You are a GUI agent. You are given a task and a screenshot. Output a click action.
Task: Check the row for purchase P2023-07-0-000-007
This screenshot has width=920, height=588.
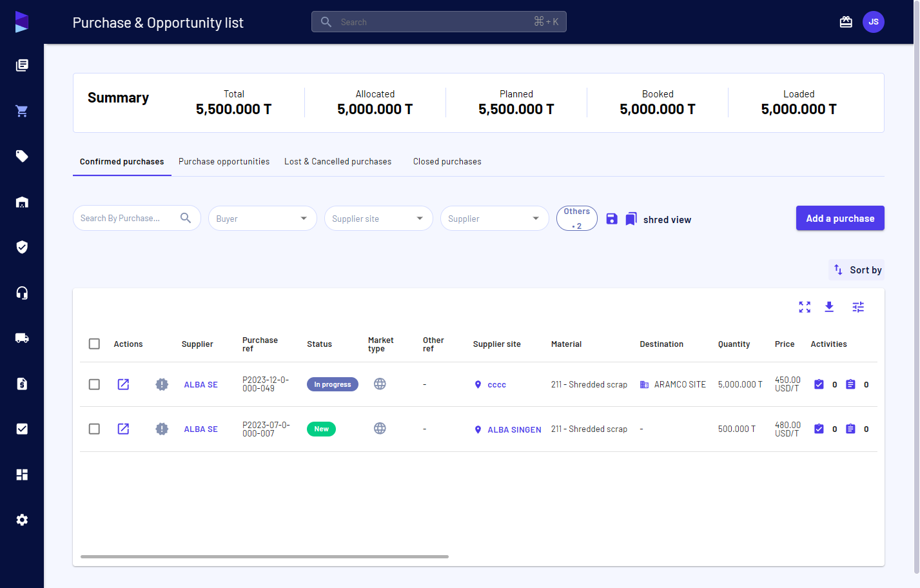coord(94,429)
